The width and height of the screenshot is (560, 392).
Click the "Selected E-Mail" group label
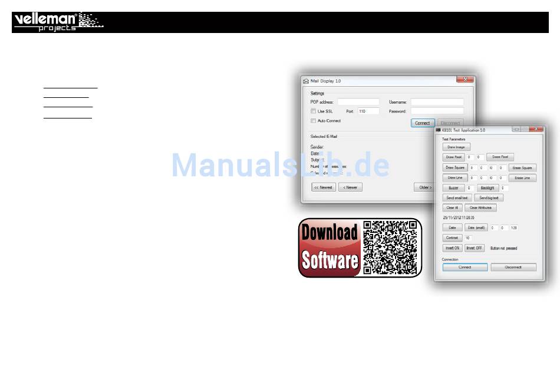click(324, 136)
